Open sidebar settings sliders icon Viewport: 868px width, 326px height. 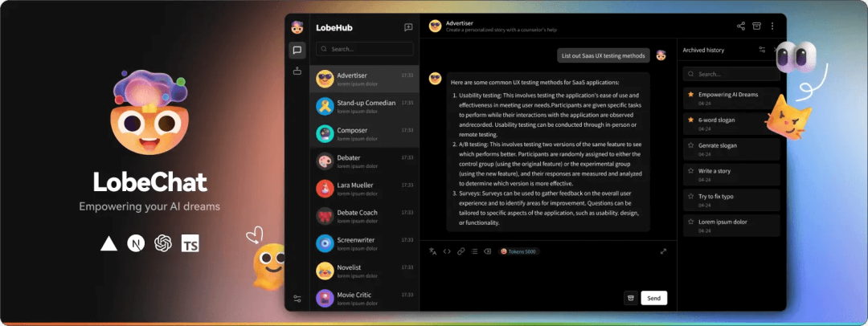tap(297, 299)
